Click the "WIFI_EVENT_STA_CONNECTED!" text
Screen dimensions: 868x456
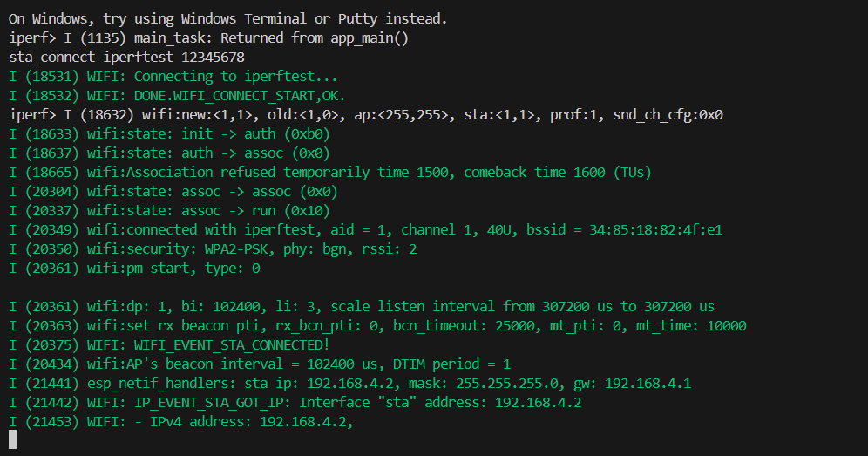[227, 345]
